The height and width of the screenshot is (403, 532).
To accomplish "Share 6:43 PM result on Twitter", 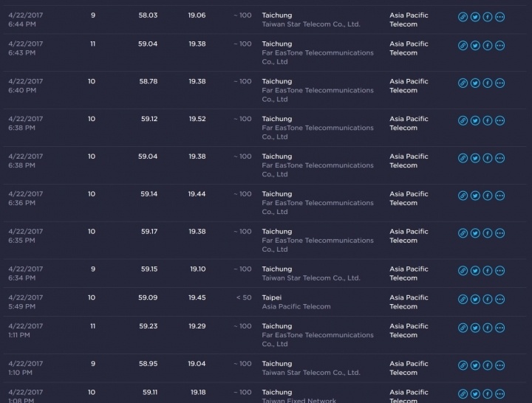I will 475,46.
